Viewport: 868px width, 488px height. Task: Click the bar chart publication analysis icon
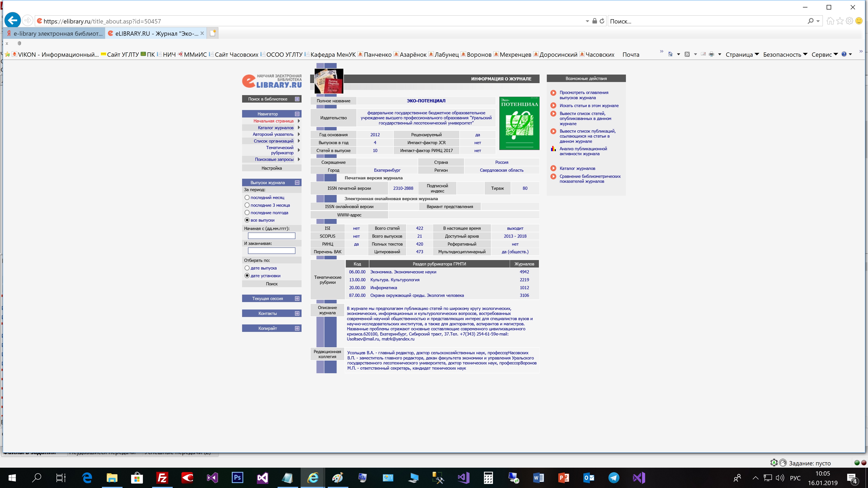click(x=553, y=149)
